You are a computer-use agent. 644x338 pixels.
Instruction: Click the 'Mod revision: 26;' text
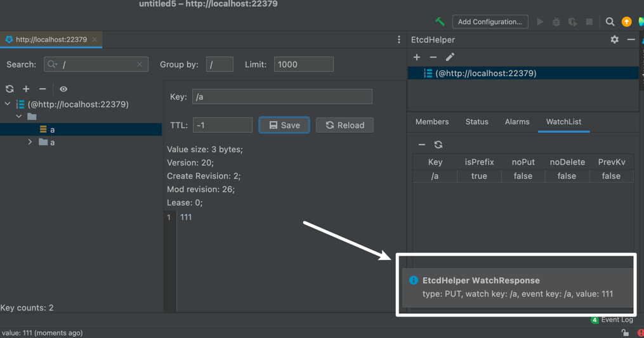(201, 190)
